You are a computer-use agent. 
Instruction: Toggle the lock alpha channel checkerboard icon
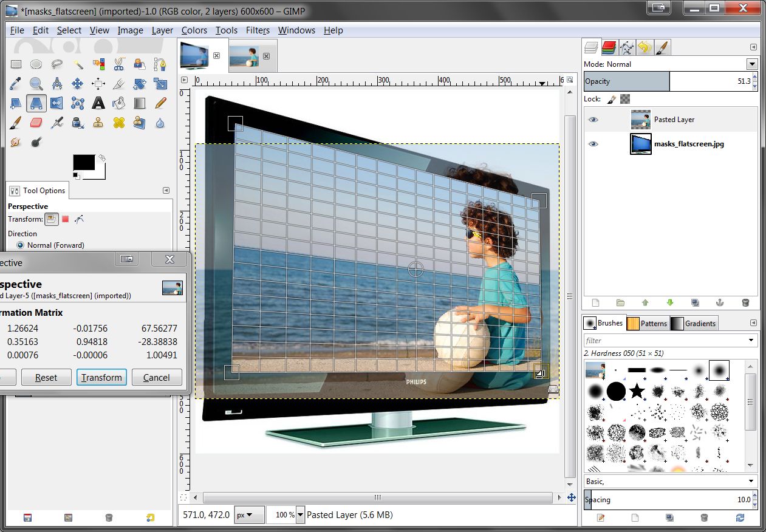[625, 99]
